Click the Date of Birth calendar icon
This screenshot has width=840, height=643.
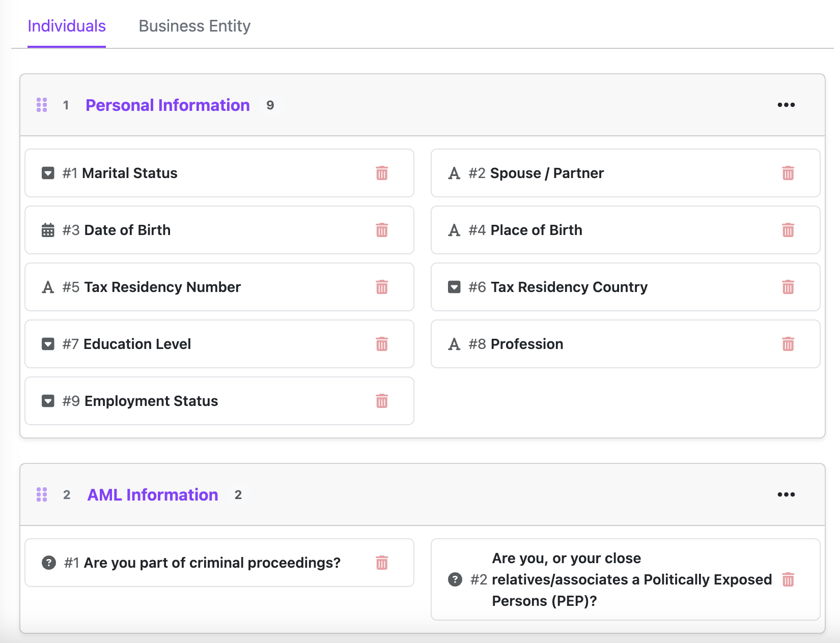(x=48, y=230)
